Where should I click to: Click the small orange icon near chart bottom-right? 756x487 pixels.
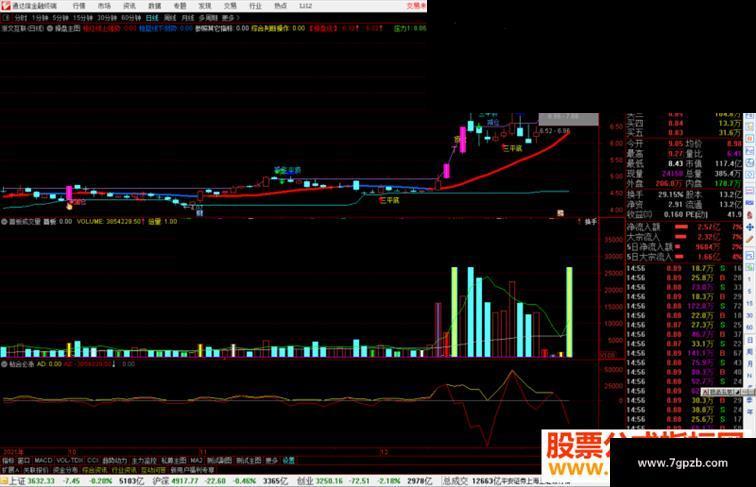[560, 213]
